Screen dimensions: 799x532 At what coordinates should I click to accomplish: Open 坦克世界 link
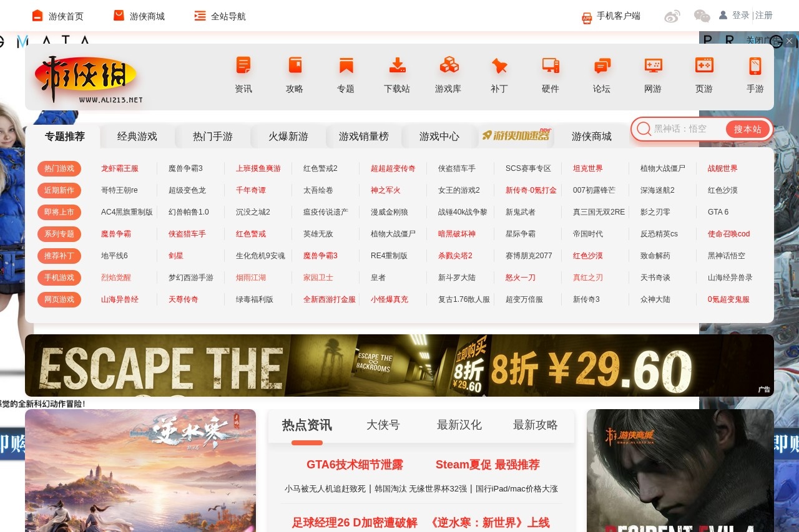coord(588,168)
